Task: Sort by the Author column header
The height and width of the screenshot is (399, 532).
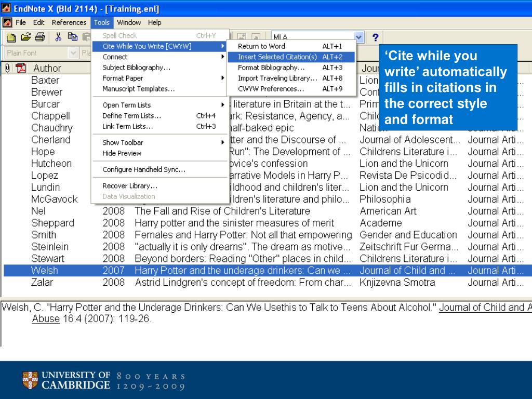Action: pyautogui.click(x=47, y=68)
